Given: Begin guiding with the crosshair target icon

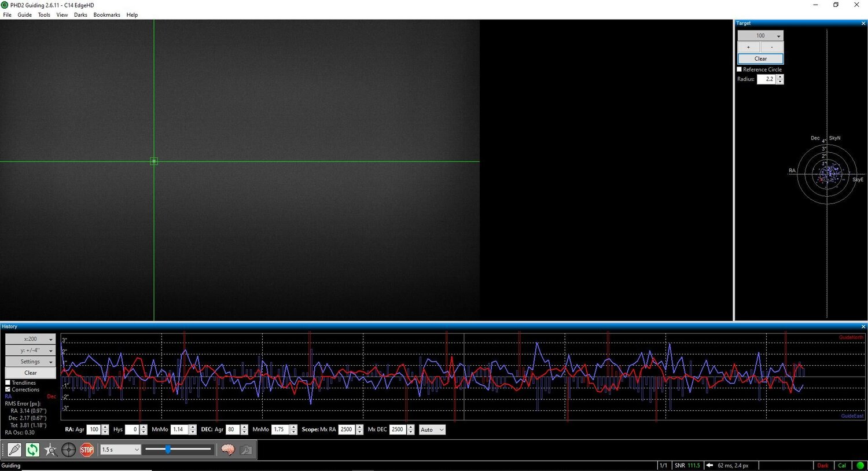Looking at the screenshot, I should pos(68,450).
